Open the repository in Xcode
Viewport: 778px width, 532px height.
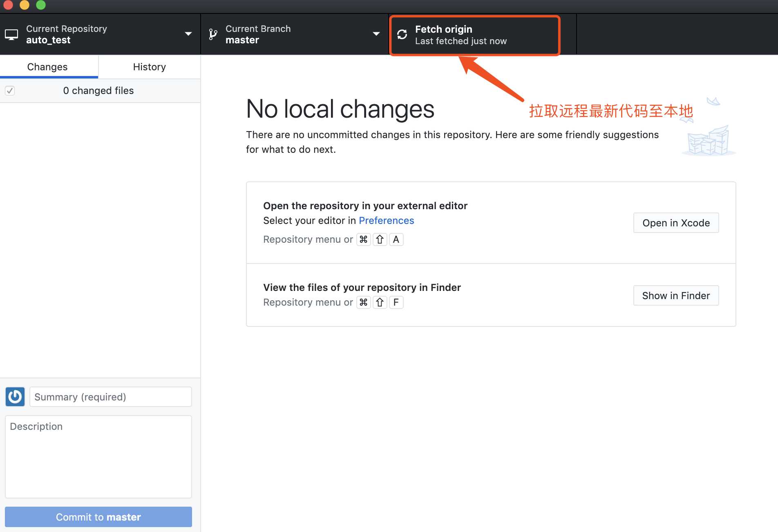[x=676, y=223]
